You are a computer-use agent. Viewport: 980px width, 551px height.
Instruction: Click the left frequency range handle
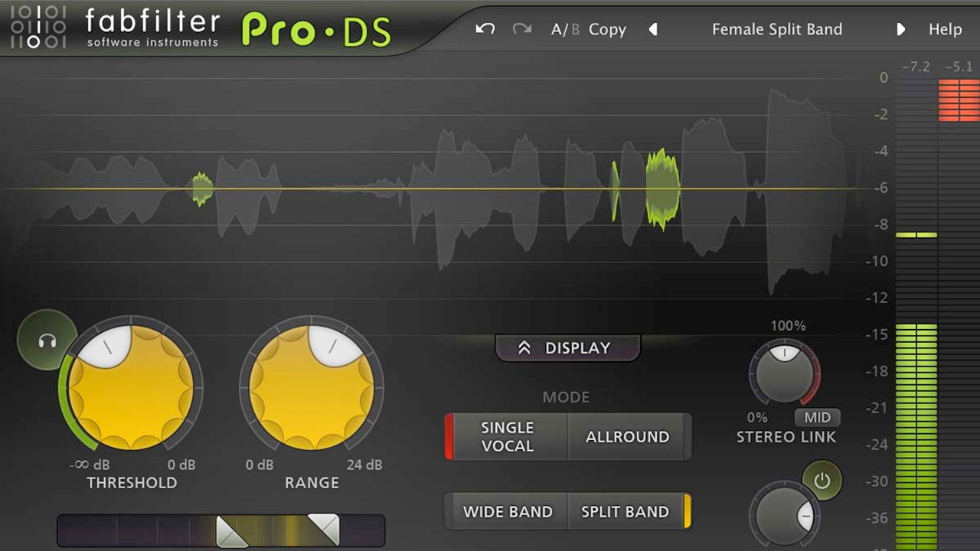coord(230,531)
